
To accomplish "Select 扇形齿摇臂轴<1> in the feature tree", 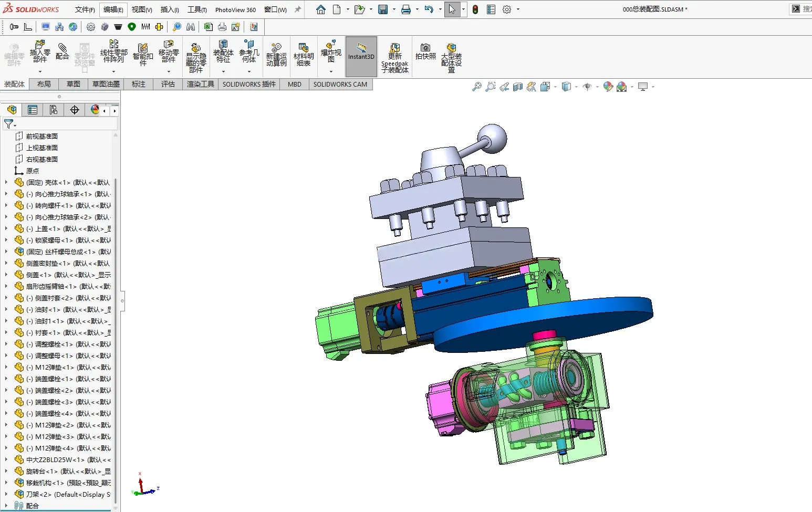I will [68, 286].
